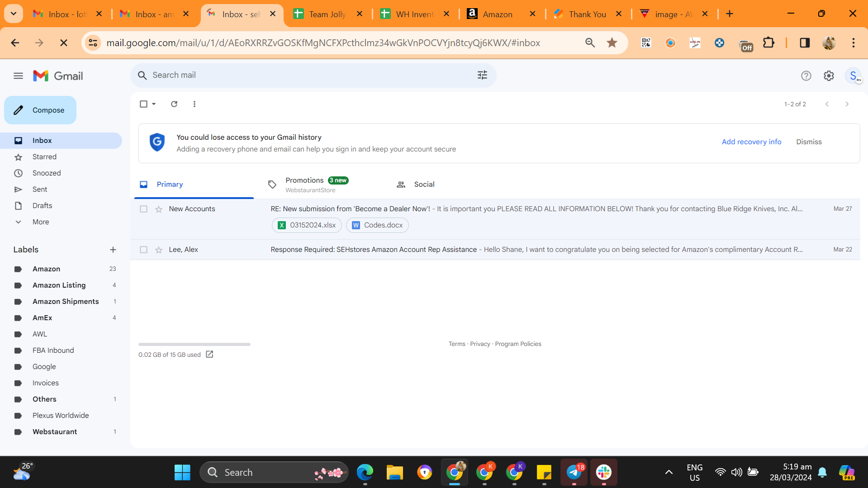Toggle the Chrome side panel
Image resolution: width=868 pixels, height=488 pixels.
805,43
